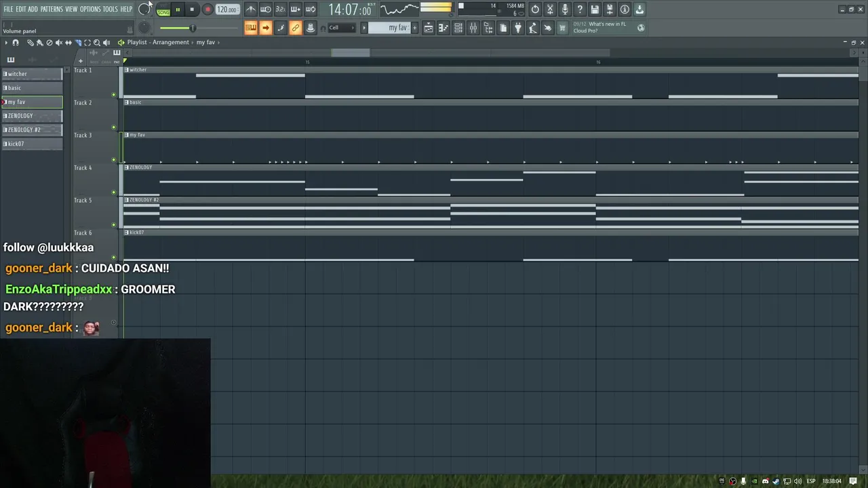Click the microphone one-click recording icon
Screen dimensions: 868x488
[565, 9]
